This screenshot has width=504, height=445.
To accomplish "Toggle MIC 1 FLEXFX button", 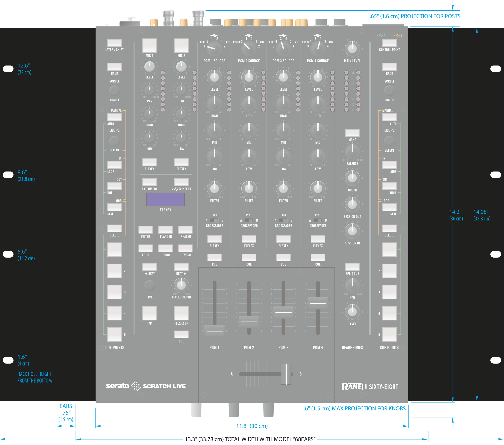I will pyautogui.click(x=150, y=162).
